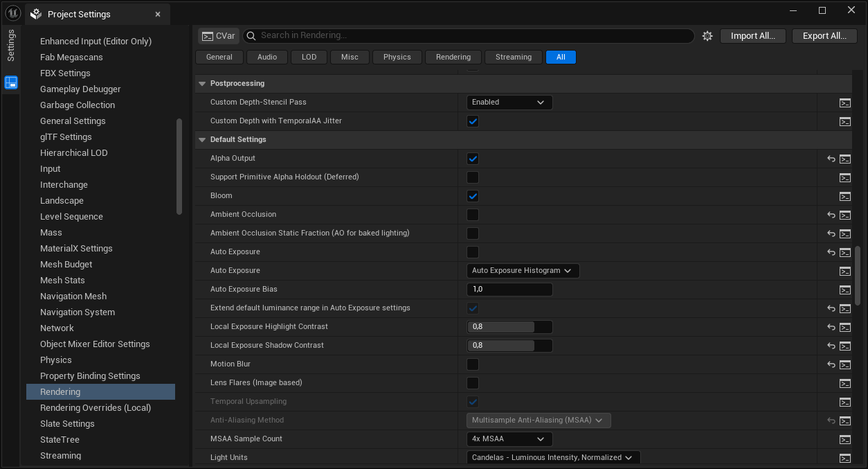Open console variable icon for Ambient Occlusion
The image size is (868, 469).
[x=845, y=215]
